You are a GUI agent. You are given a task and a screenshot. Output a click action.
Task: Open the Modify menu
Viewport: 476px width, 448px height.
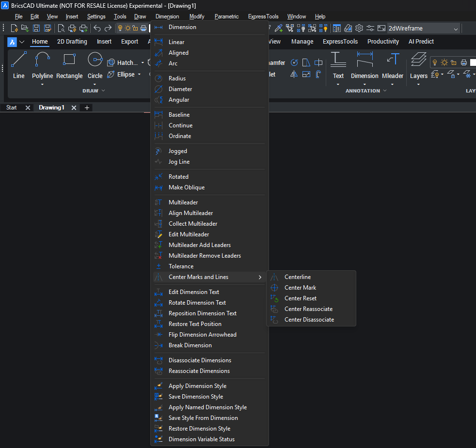[197, 16]
